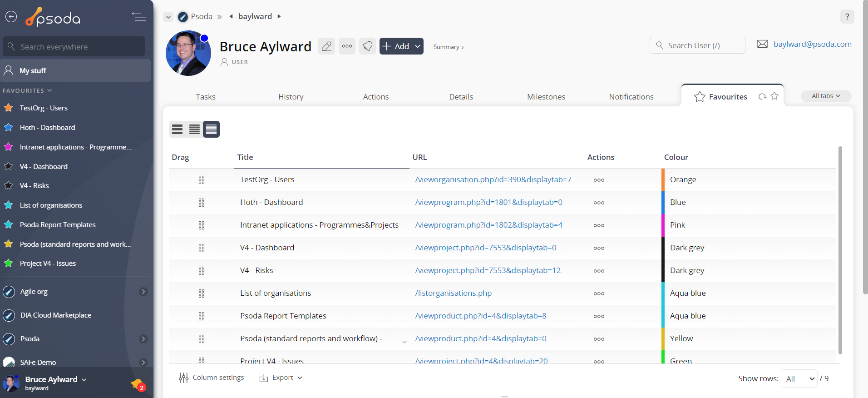Screen dimensions: 868x398
Task: Refresh the Favourites tab icon
Action: (x=762, y=96)
